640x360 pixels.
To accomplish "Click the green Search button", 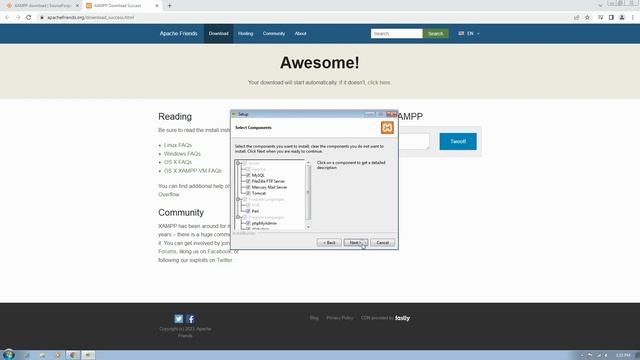I will tap(435, 33).
